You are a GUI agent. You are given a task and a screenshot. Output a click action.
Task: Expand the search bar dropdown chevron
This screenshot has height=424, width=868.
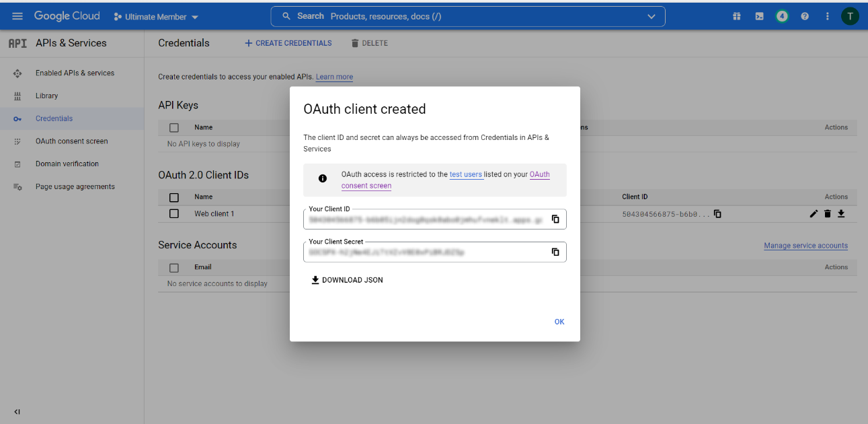pos(651,16)
